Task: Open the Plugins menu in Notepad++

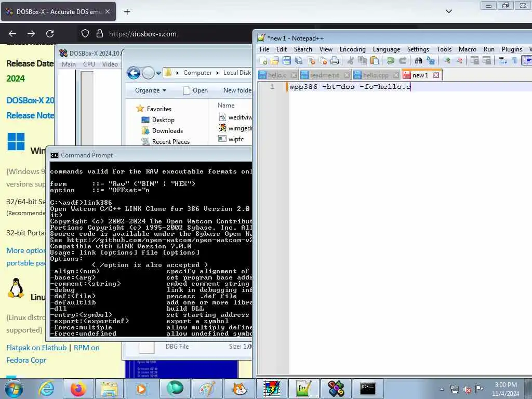Action: coord(512,49)
